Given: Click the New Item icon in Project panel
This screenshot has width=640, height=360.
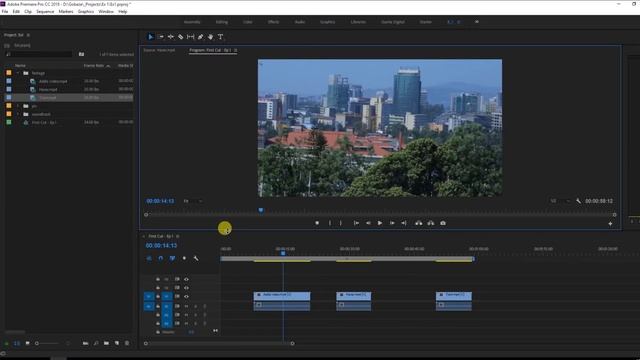Looking at the screenshot, I should 117,343.
